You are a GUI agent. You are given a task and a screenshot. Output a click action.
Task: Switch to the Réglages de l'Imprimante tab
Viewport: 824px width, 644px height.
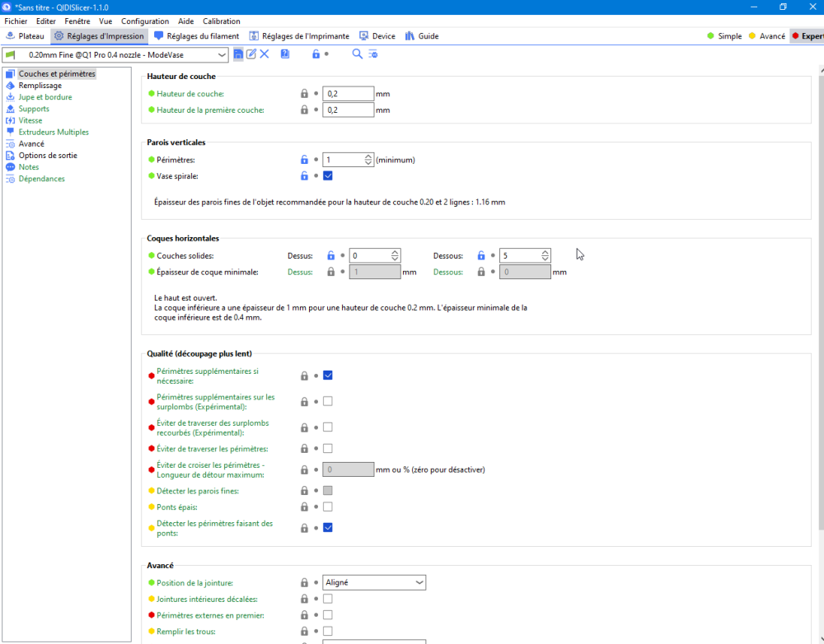coord(299,35)
